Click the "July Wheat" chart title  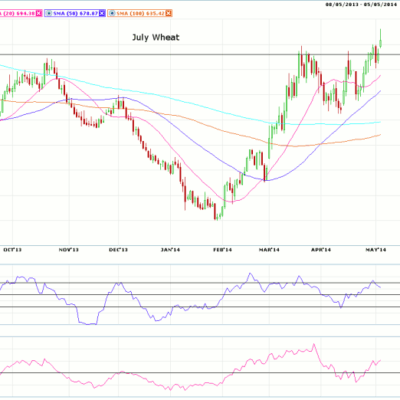click(156, 37)
